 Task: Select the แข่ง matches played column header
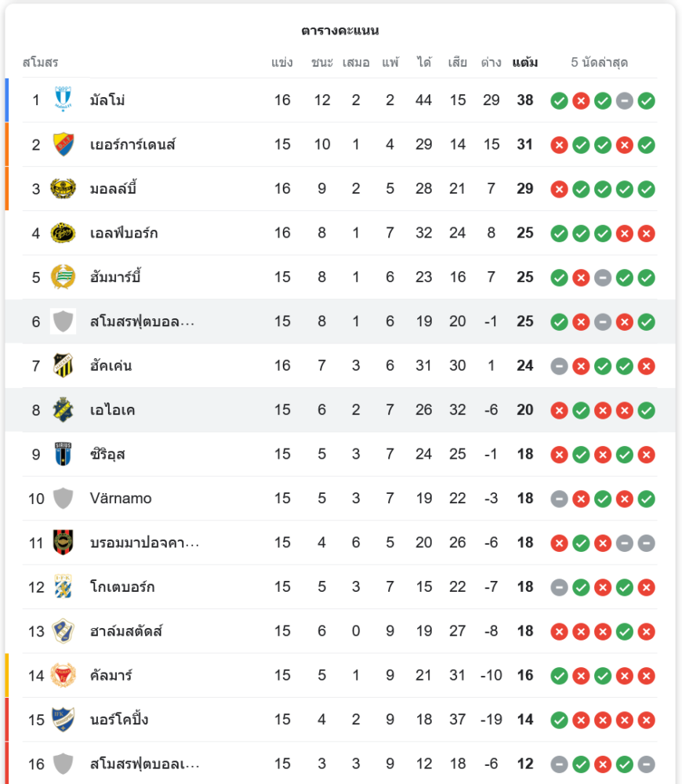pos(282,62)
